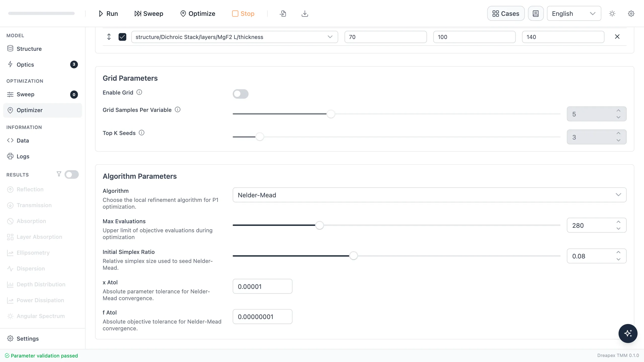Decrement Max Evaluations stepper down

(x=618, y=229)
